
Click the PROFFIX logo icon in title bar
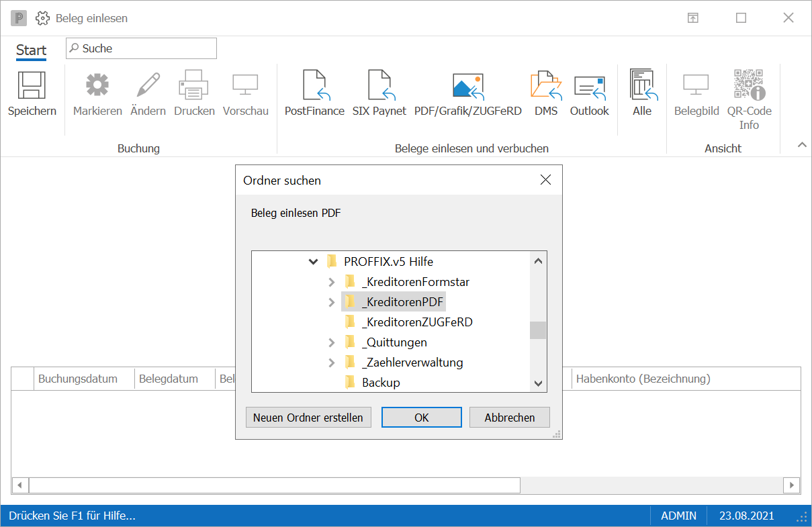pos(19,18)
